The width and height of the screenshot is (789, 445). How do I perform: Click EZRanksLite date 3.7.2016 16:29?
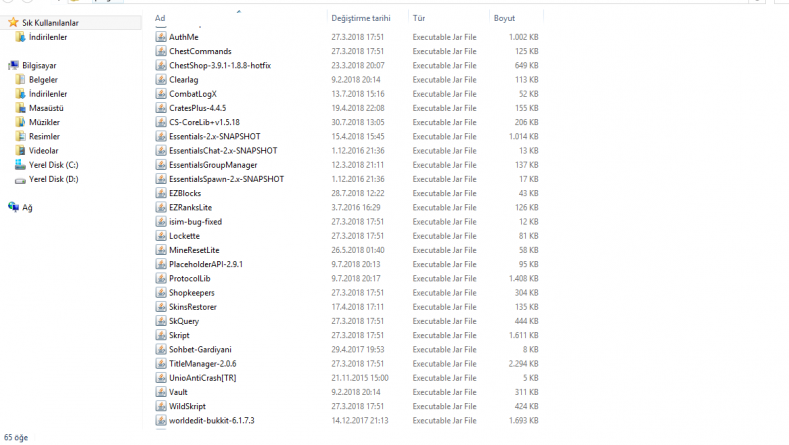356,207
